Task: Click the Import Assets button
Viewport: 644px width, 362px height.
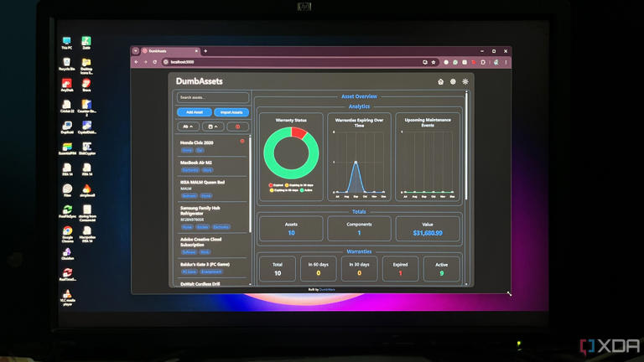Action: [231, 112]
